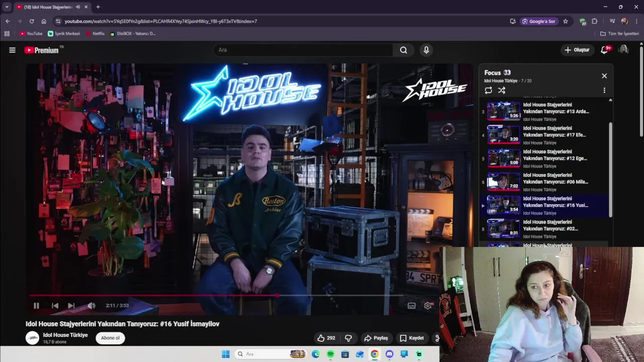Like the video with thumbs up

(x=326, y=338)
